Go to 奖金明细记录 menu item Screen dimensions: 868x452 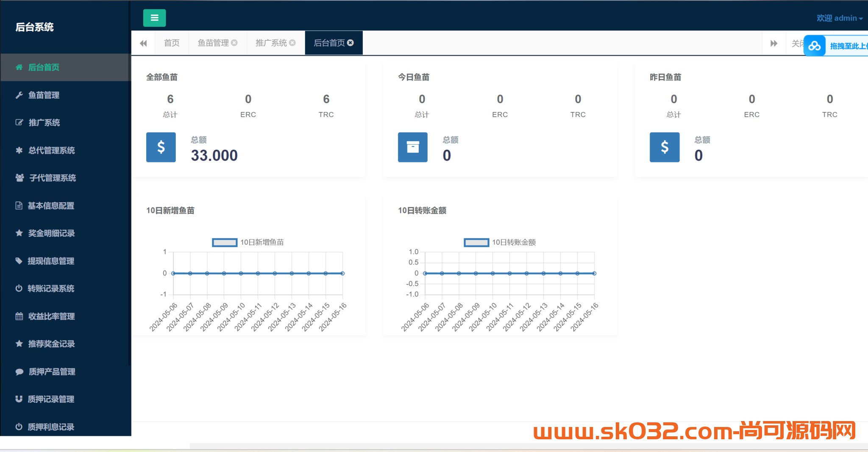pos(65,233)
